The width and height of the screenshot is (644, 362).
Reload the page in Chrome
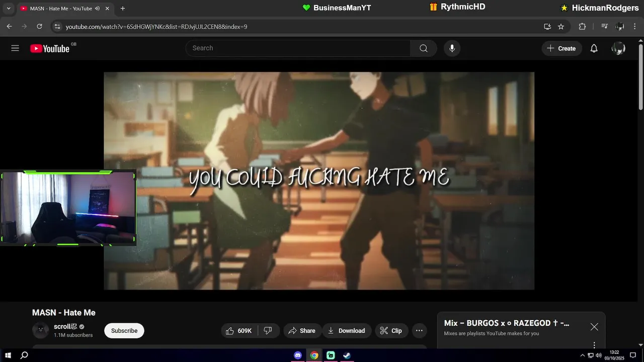coord(39,26)
